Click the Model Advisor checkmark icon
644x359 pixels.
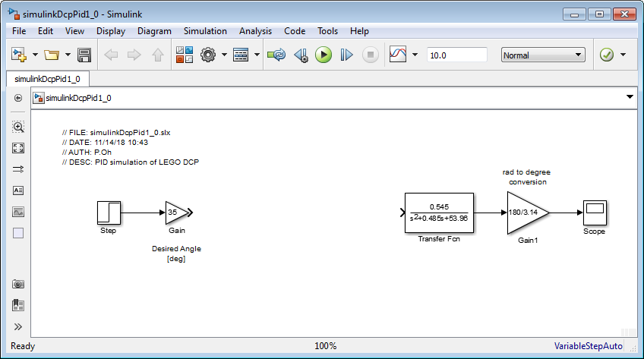tap(607, 55)
